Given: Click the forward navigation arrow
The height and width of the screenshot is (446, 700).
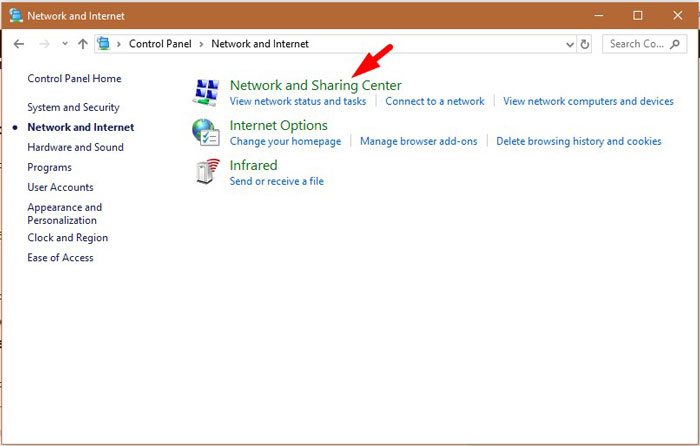Looking at the screenshot, I should pyautogui.click(x=44, y=44).
